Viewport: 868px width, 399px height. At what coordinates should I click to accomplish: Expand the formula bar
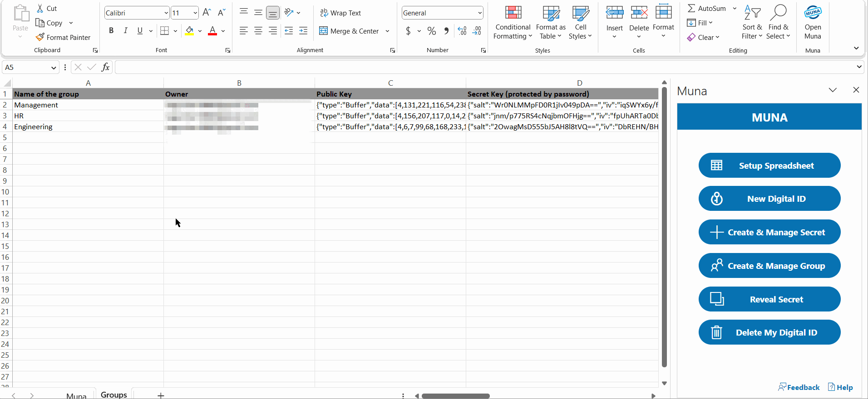click(x=859, y=67)
